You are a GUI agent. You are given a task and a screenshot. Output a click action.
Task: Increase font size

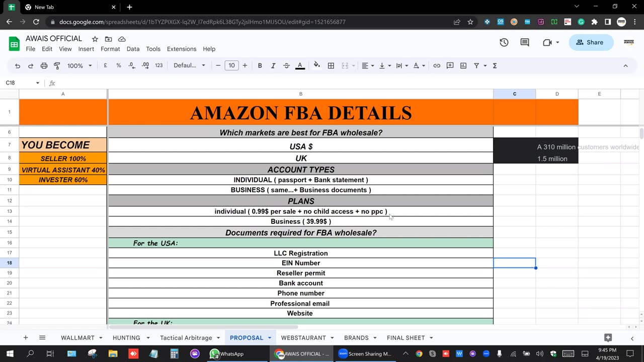click(245, 65)
